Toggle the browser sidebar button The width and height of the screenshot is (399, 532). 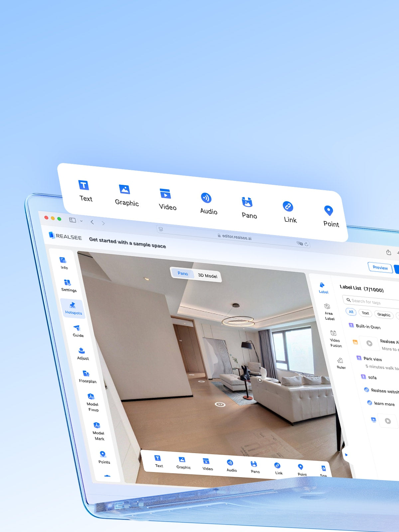coord(72,220)
